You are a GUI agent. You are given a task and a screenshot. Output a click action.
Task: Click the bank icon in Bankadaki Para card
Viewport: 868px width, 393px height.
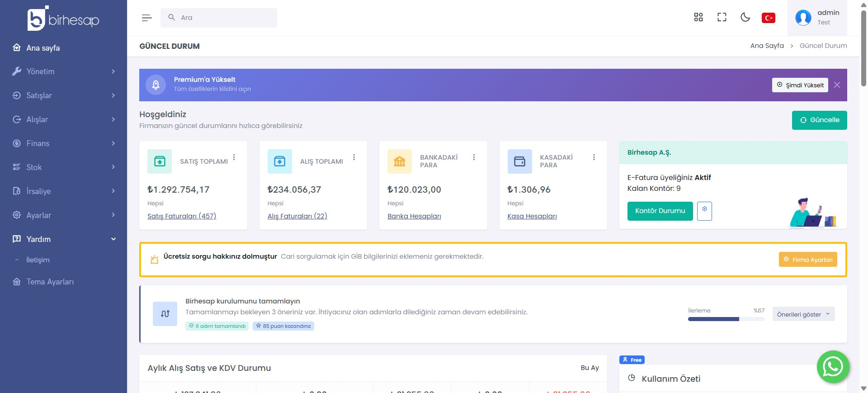(400, 161)
